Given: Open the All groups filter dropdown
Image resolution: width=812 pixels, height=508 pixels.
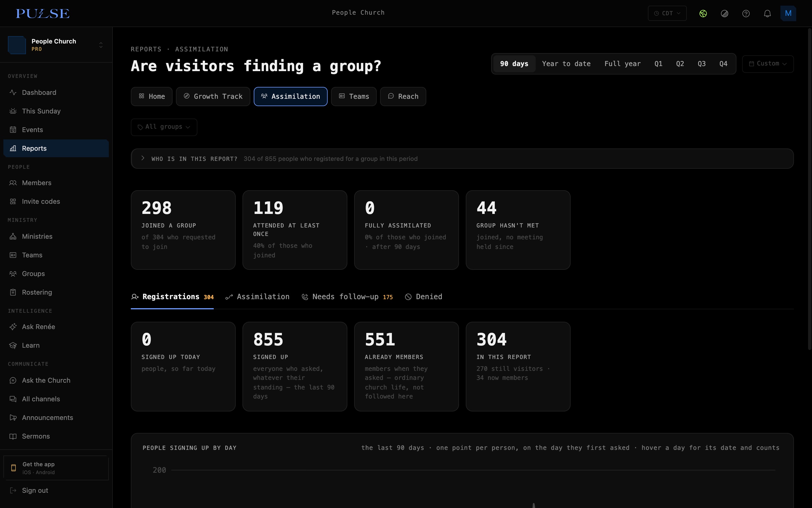Looking at the screenshot, I should 164,127.
